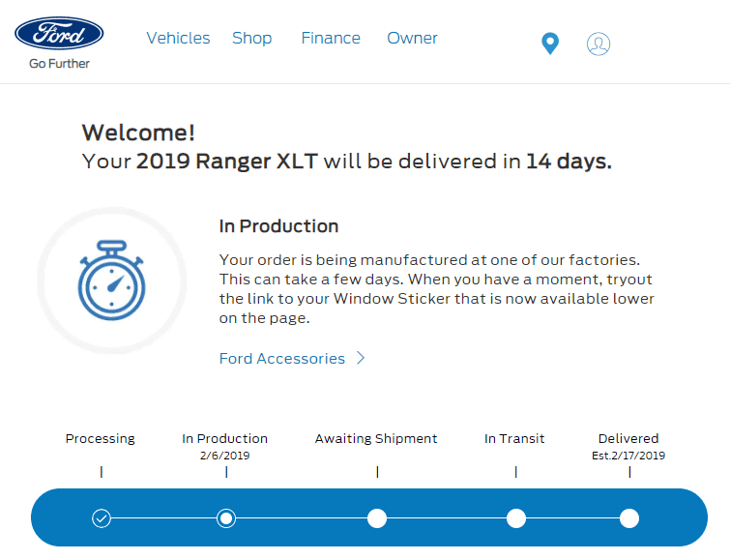
Task: Select the current In Production step marker
Action: coord(226,518)
